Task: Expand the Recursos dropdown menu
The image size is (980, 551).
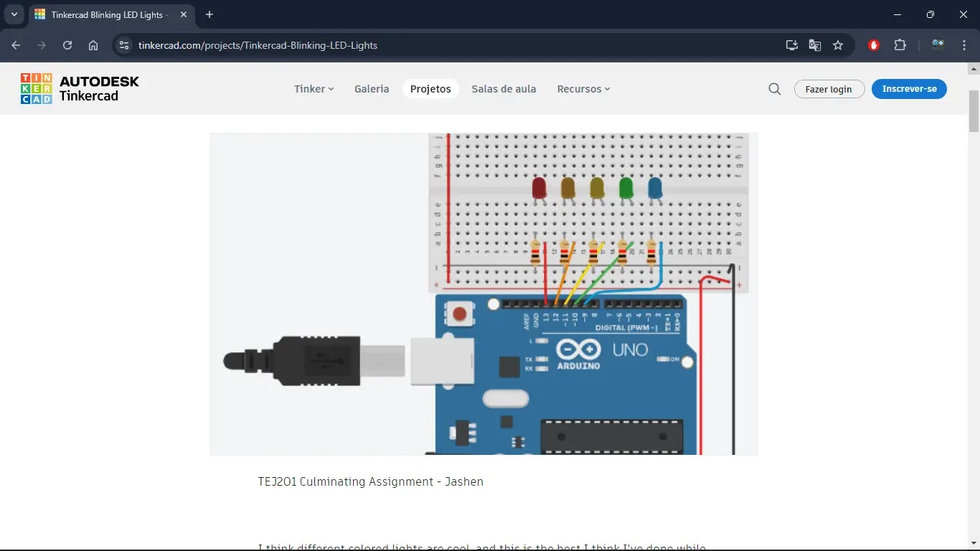Action: [x=583, y=89]
